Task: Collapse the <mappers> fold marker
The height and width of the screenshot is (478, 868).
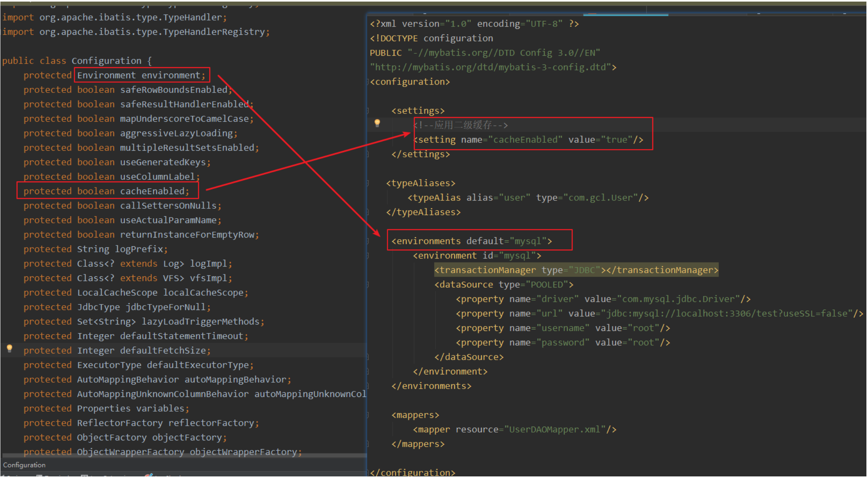Action: coord(368,415)
